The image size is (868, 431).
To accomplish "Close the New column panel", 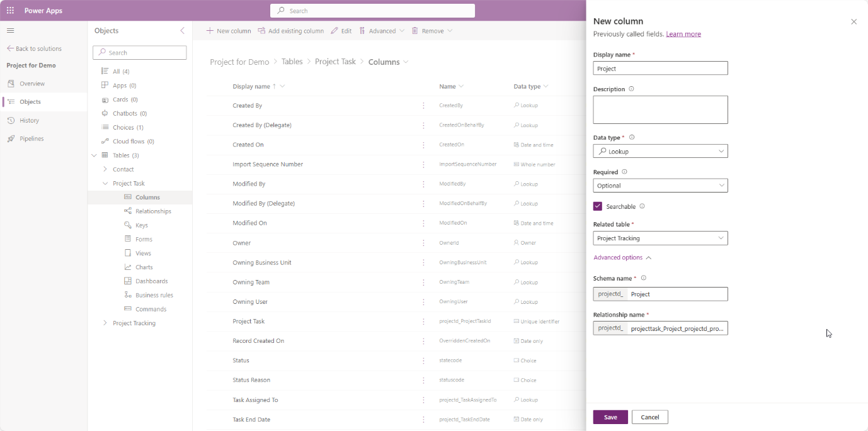I will click(x=854, y=21).
